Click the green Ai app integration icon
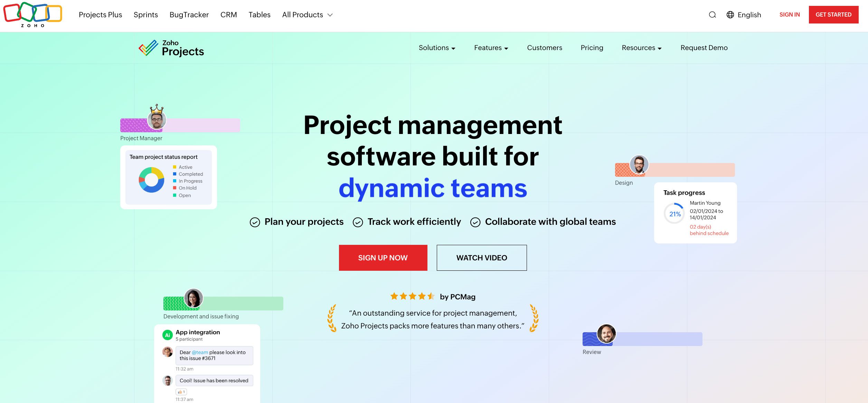868x403 pixels. click(167, 335)
